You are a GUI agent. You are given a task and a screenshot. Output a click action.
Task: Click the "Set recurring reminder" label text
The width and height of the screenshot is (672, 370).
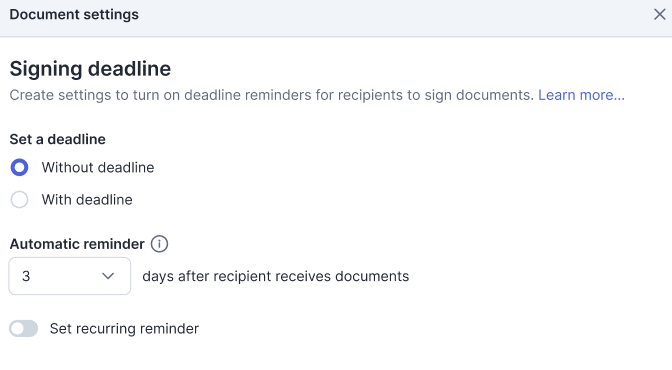click(124, 329)
